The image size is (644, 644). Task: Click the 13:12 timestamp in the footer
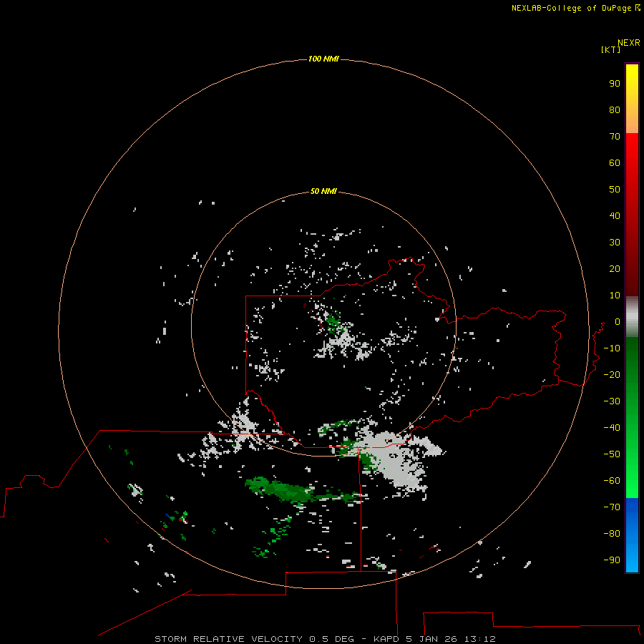coord(480,639)
